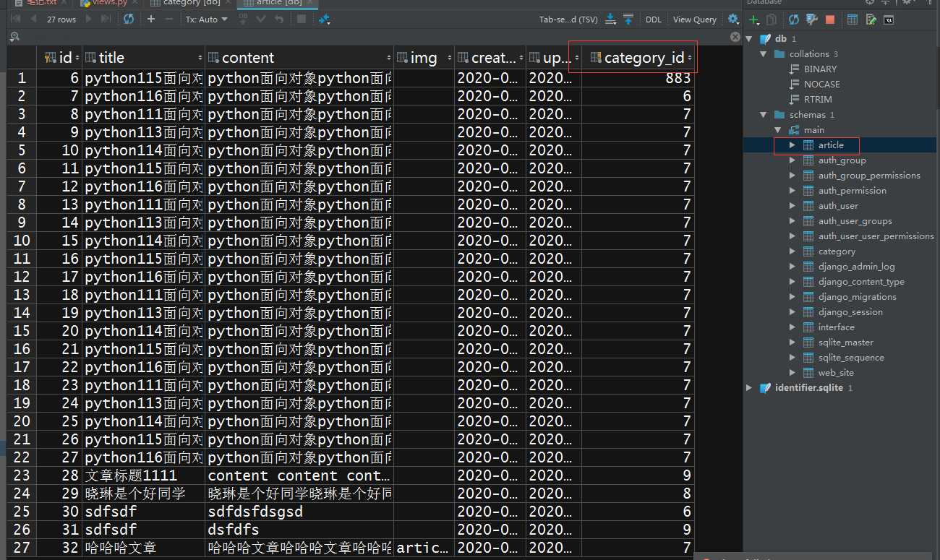Open the query console
Screen dimensions: 940x560
tap(889, 20)
